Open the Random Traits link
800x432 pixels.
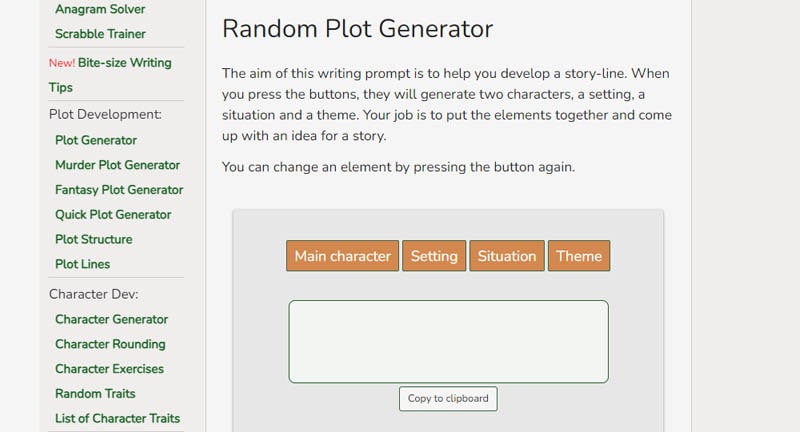[x=95, y=394]
